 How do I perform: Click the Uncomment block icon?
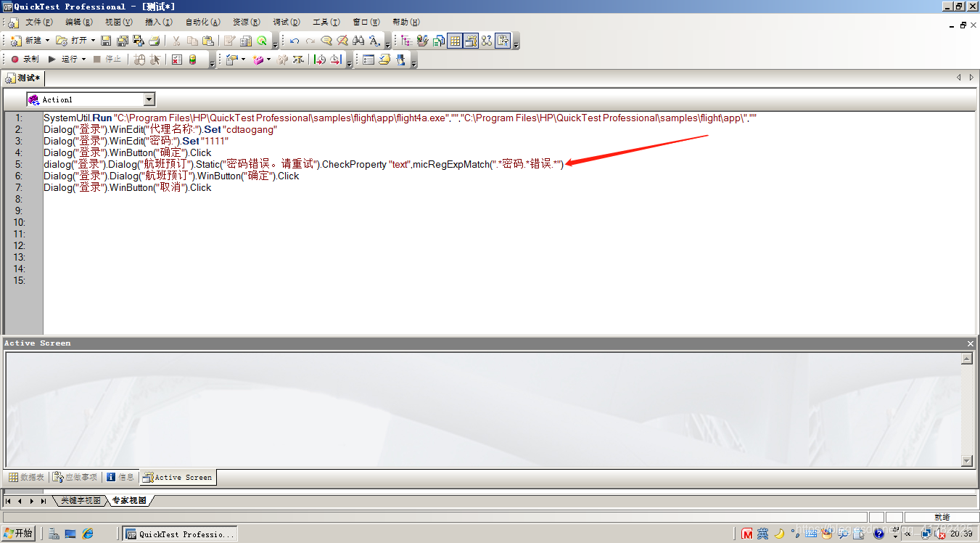click(x=342, y=41)
